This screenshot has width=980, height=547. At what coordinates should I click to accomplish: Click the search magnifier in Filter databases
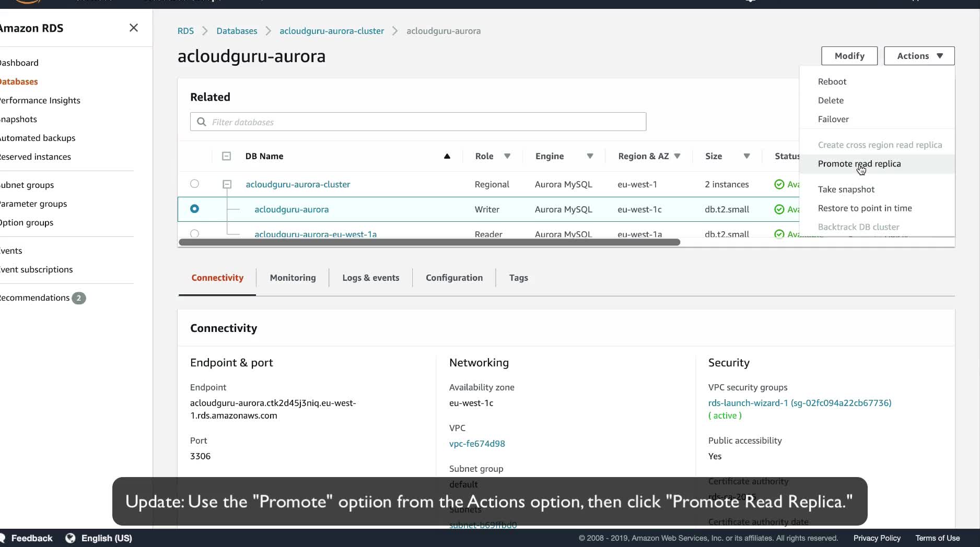[202, 122]
